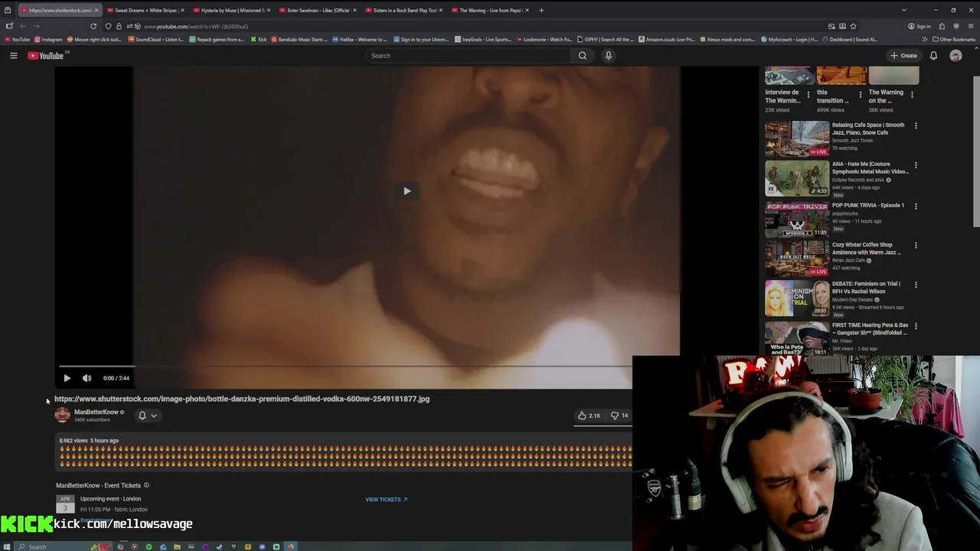Image resolution: width=980 pixels, height=551 pixels.
Task: Click browser Sign in button
Action: pyautogui.click(x=919, y=26)
